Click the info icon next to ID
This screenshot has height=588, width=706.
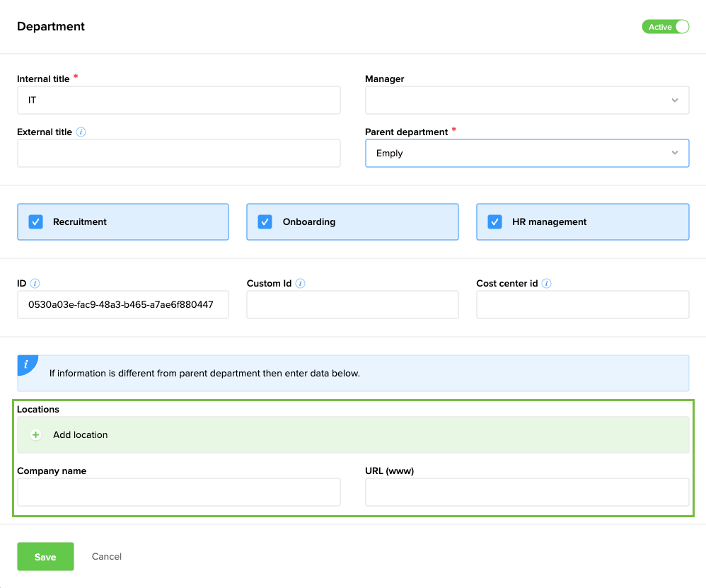[x=35, y=284]
